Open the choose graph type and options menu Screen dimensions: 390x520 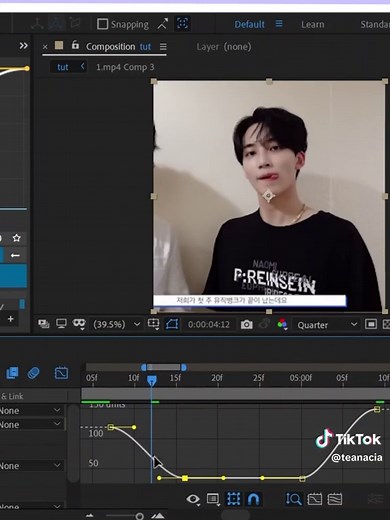[x=213, y=499]
